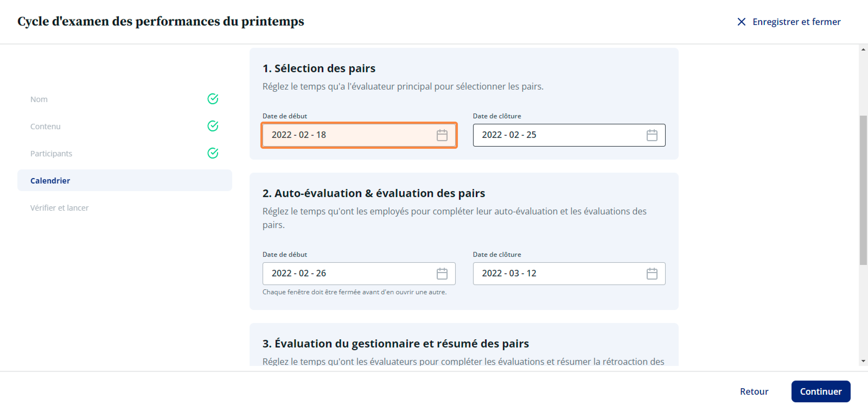Open calendar icon for Auto-évaluation start date
This screenshot has width=868, height=411.
point(442,273)
